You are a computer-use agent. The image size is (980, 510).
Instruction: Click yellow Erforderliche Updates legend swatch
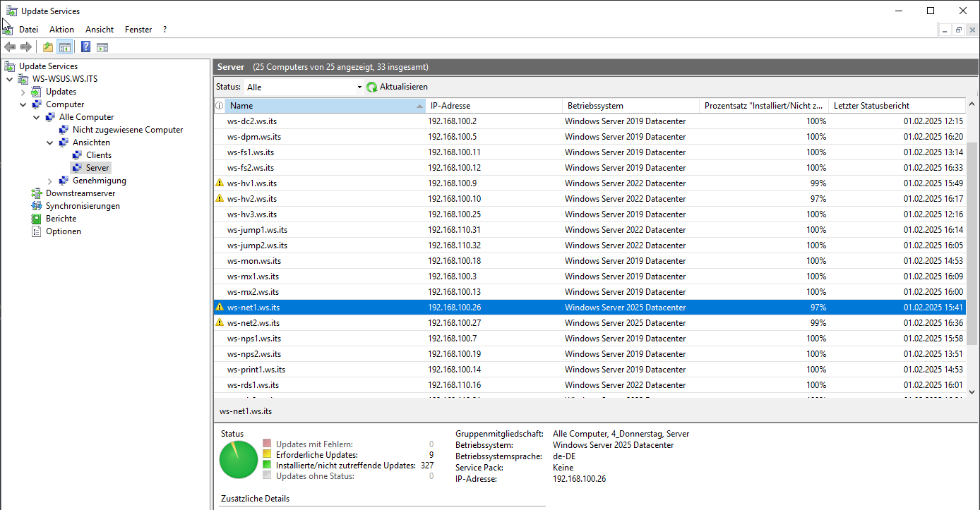click(x=267, y=455)
